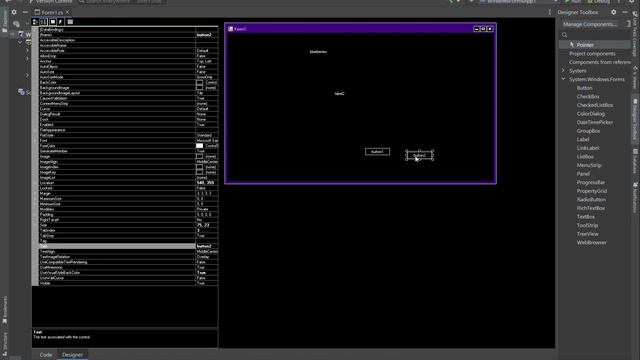
Task: Click the Location property row
Action: tap(128, 183)
